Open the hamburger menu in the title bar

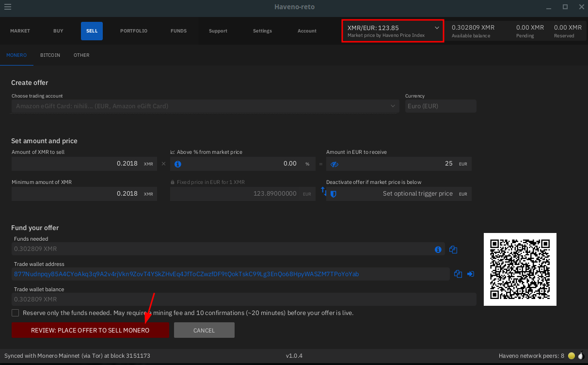click(x=7, y=7)
